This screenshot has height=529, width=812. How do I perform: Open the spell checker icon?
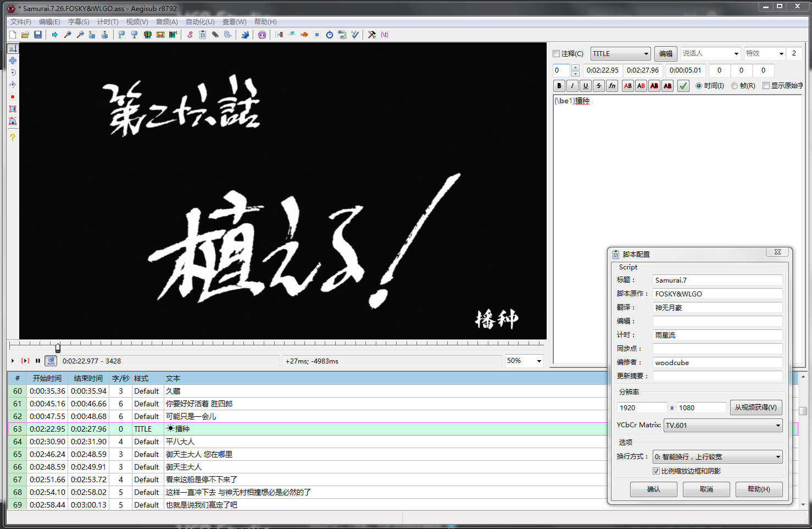click(x=355, y=35)
